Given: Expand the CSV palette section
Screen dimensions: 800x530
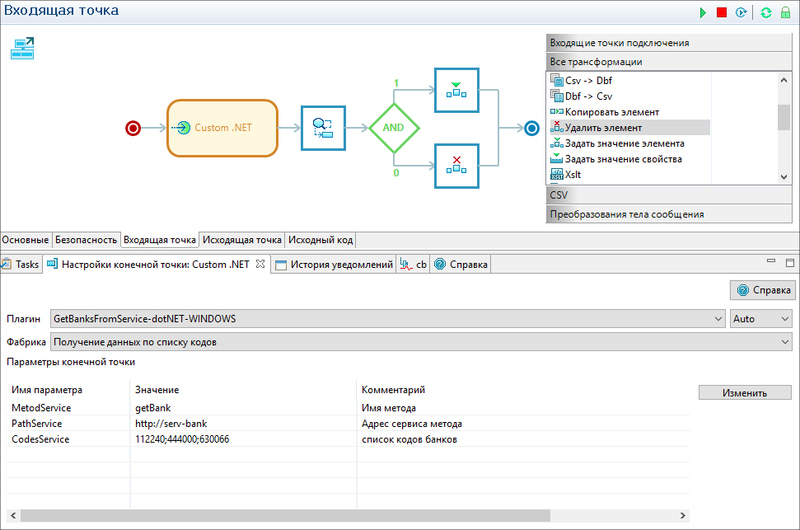Looking at the screenshot, I should point(666,194).
